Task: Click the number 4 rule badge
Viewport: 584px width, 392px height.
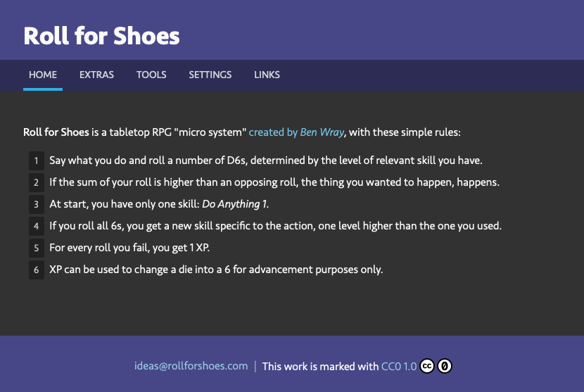Action: (x=36, y=226)
